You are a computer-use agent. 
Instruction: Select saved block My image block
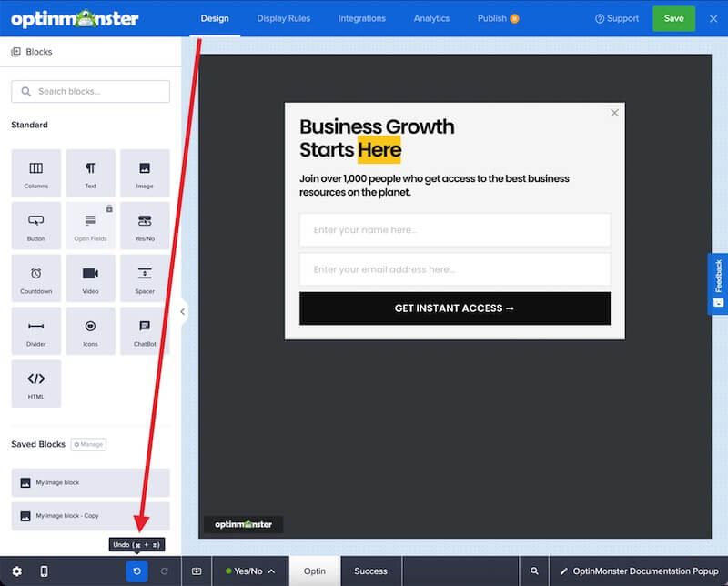click(90, 482)
